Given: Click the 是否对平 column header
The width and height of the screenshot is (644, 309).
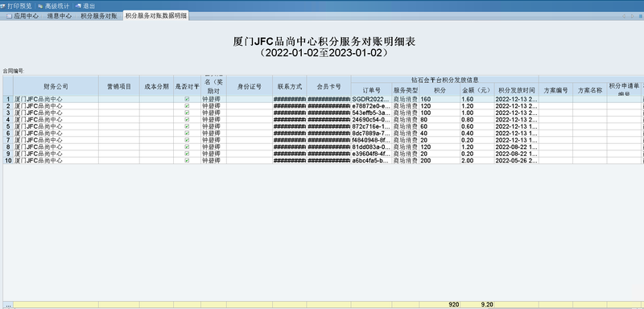Looking at the screenshot, I should click(x=188, y=86).
